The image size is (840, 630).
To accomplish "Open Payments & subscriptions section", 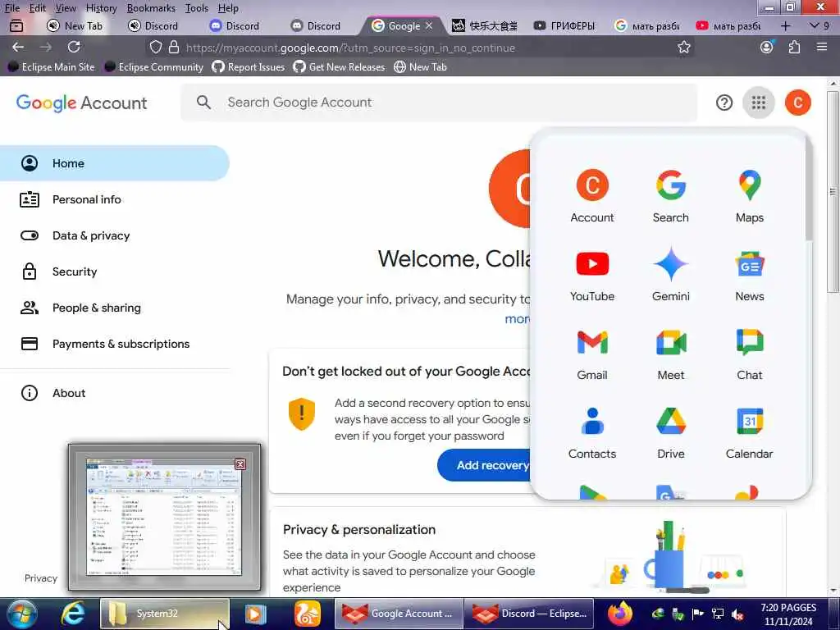I will click(x=115, y=344).
